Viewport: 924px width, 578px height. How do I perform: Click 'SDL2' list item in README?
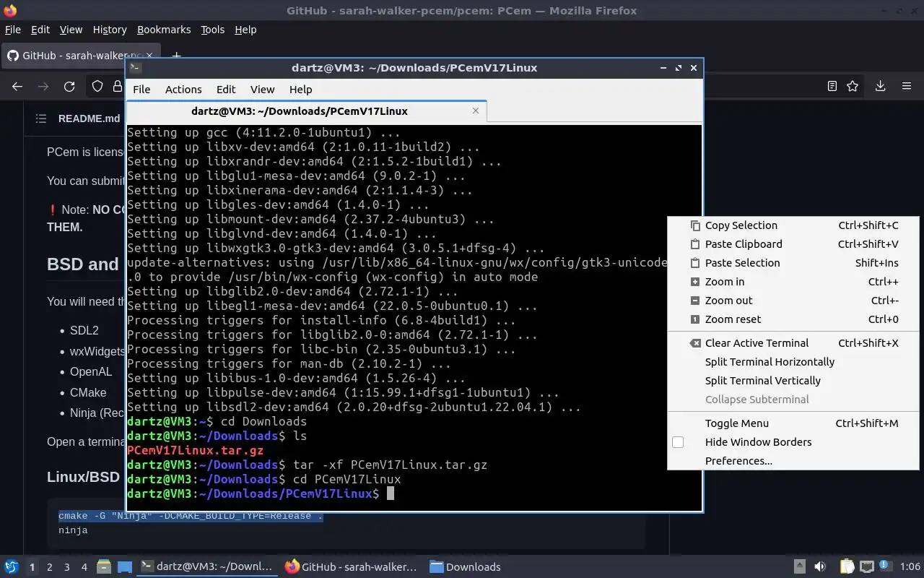click(84, 330)
